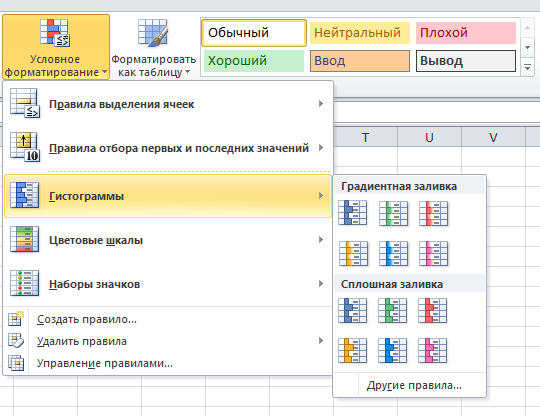Apply red gradient fill data bar

[x=433, y=213]
